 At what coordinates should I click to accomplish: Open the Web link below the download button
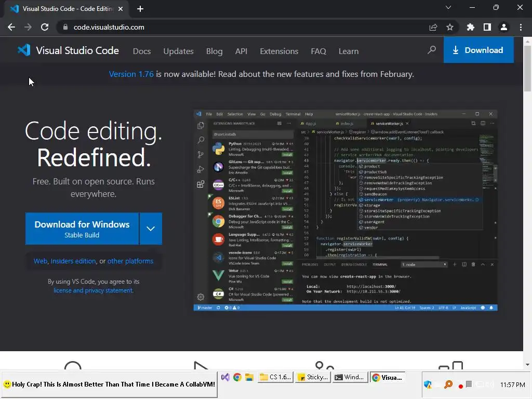point(41,261)
